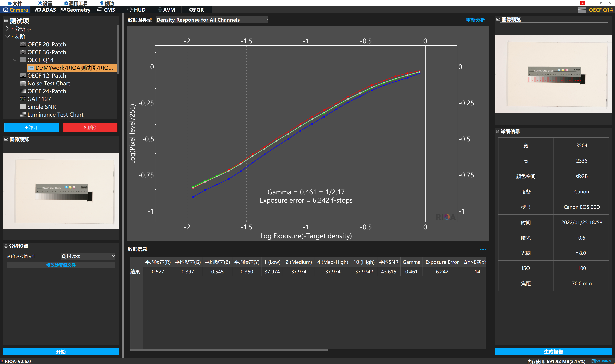The height and width of the screenshot is (364, 615).
Task: Collapse the 灰阶 tree node
Action: [7, 37]
